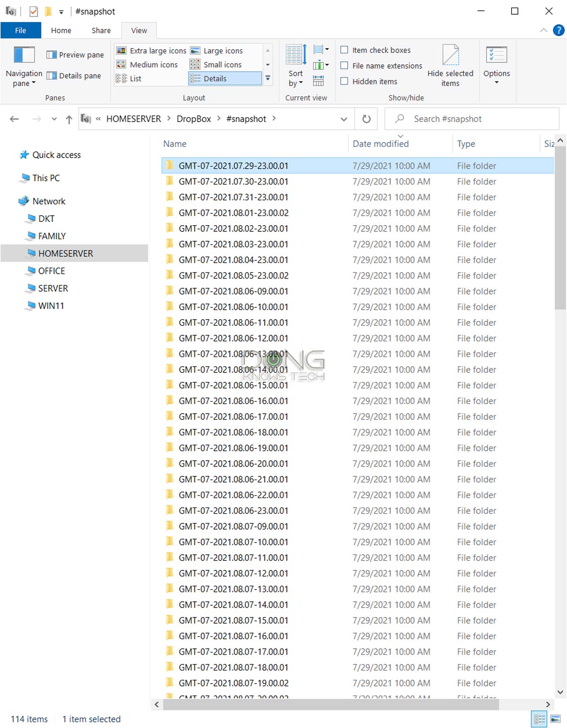Open the Preview pane

[75, 54]
